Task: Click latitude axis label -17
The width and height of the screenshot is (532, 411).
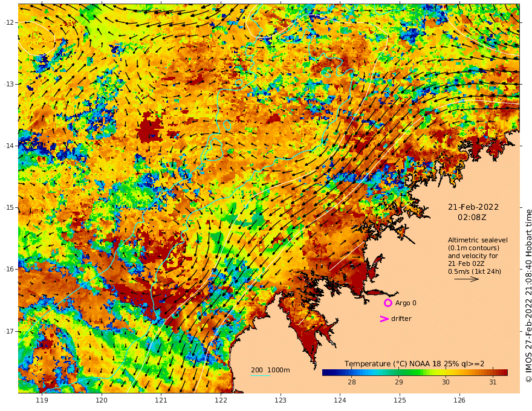Action: [9, 331]
